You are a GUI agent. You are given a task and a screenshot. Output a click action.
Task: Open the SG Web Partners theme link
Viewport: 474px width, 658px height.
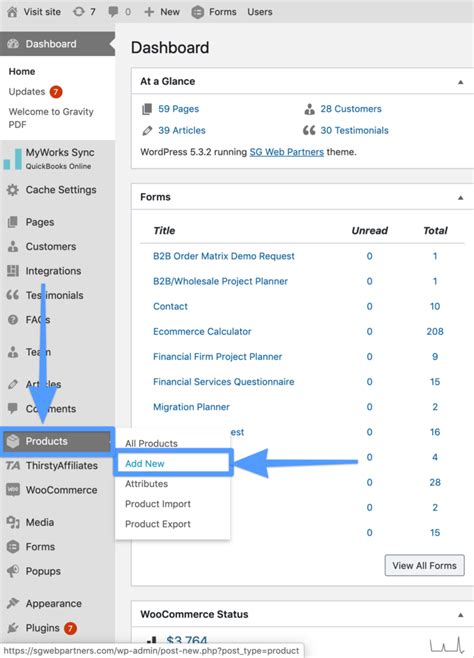(286, 152)
